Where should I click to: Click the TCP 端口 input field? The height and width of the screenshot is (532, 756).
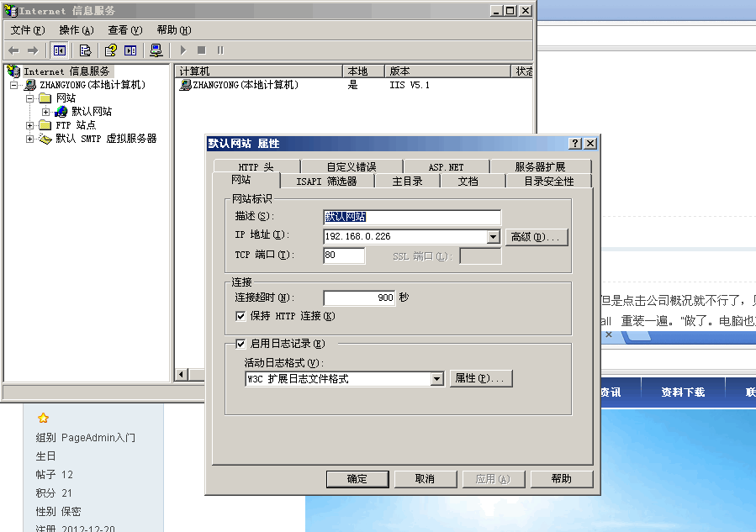344,255
